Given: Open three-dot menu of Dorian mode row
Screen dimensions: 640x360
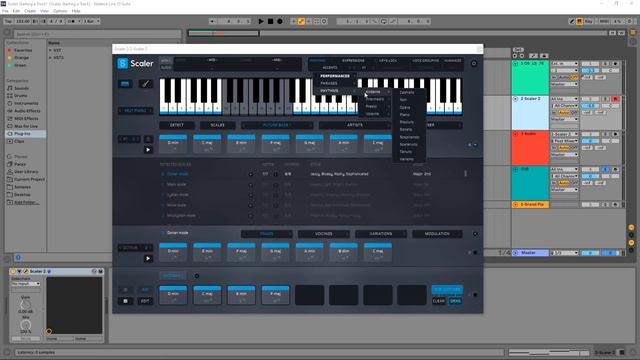Looking at the screenshot, I should click(465, 174).
